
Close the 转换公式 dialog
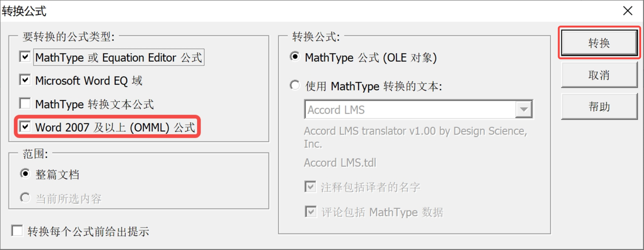point(627,11)
